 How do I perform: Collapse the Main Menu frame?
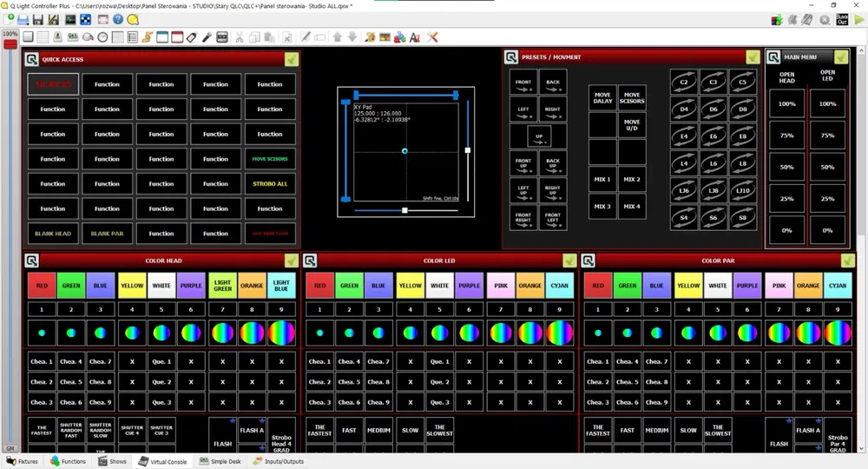(773, 57)
